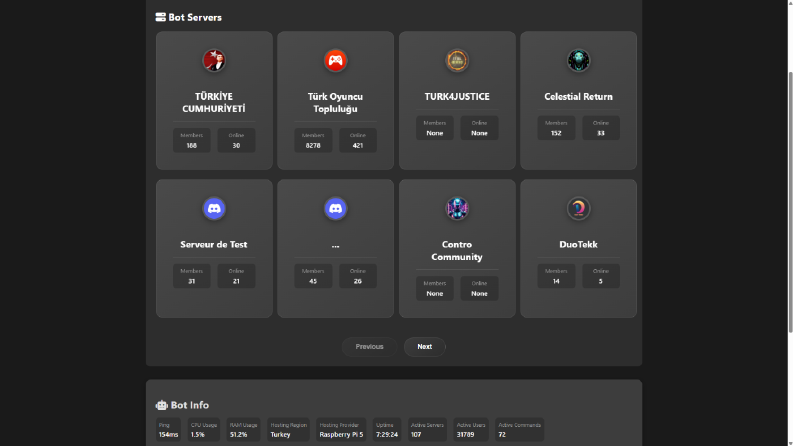
Task: Click the Bot Info heading text
Action: click(x=190, y=405)
